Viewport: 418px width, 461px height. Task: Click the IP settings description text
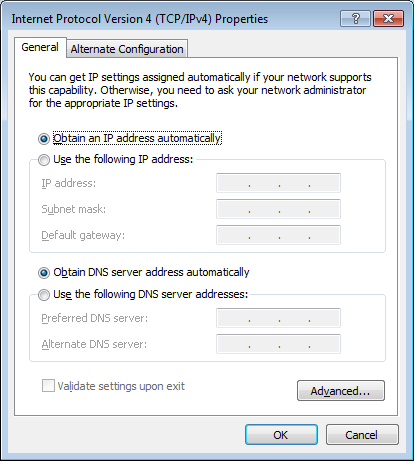coord(200,90)
